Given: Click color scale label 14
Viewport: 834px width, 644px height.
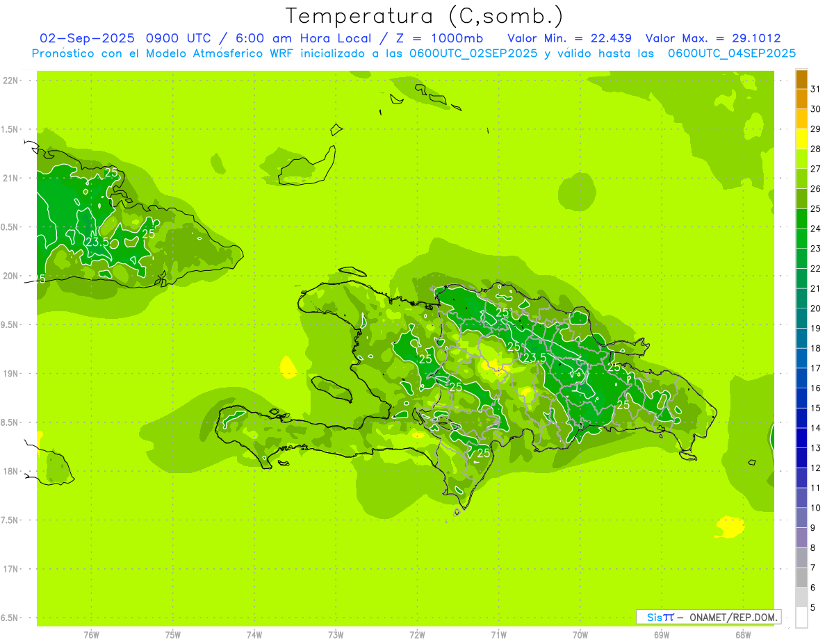Looking at the screenshot, I should tap(815, 428).
